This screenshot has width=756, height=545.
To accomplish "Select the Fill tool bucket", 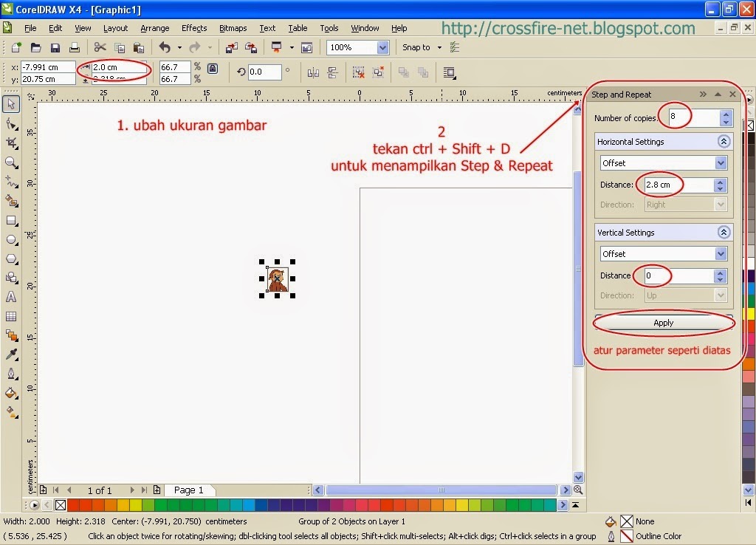I will pos(11,393).
